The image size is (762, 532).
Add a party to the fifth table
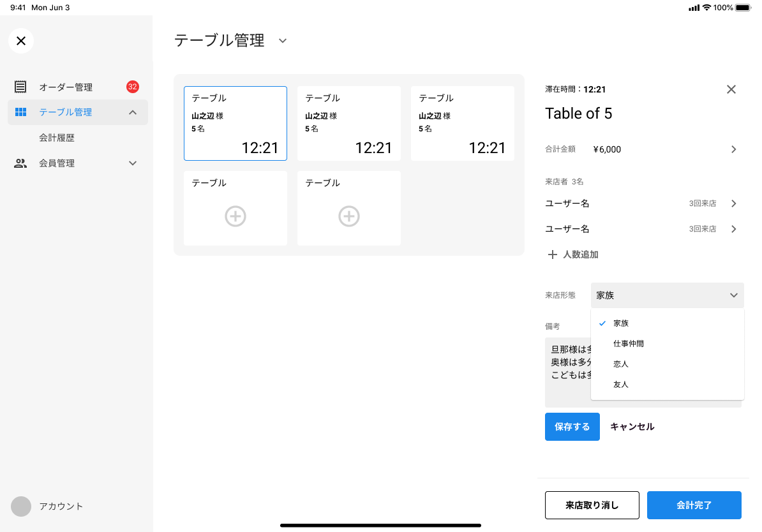click(348, 216)
